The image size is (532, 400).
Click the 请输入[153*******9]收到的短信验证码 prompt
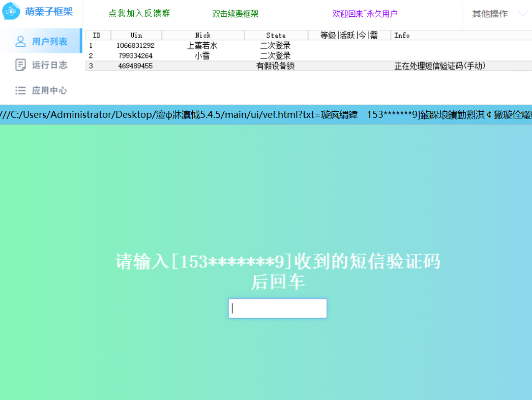pos(278,261)
